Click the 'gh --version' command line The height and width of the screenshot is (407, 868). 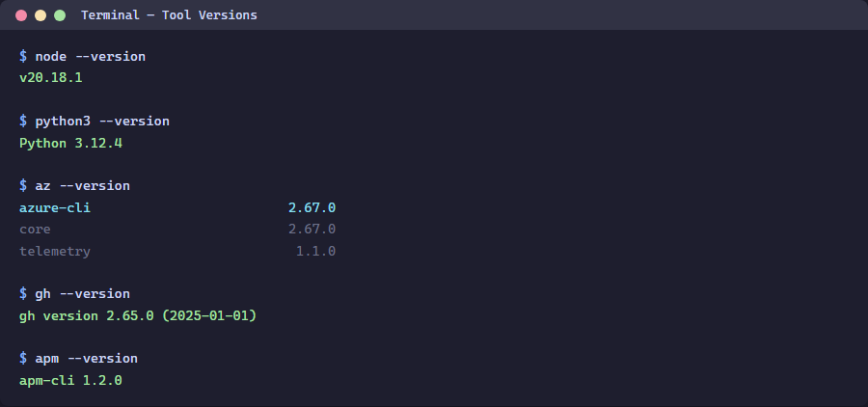point(82,293)
